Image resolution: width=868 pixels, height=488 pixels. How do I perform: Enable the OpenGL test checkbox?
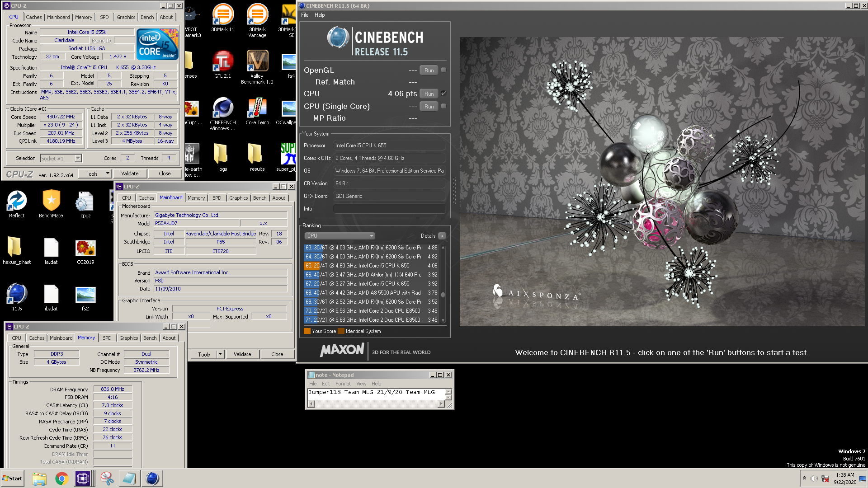[443, 70]
